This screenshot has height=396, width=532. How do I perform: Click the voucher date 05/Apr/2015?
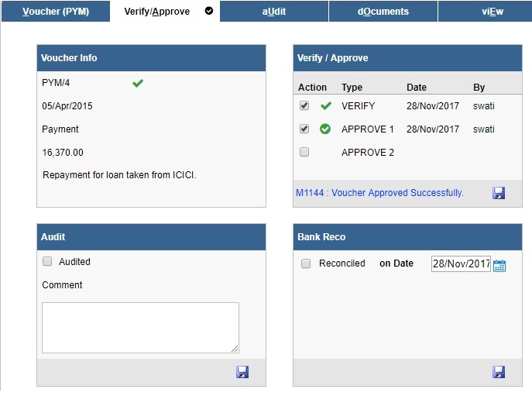point(67,106)
